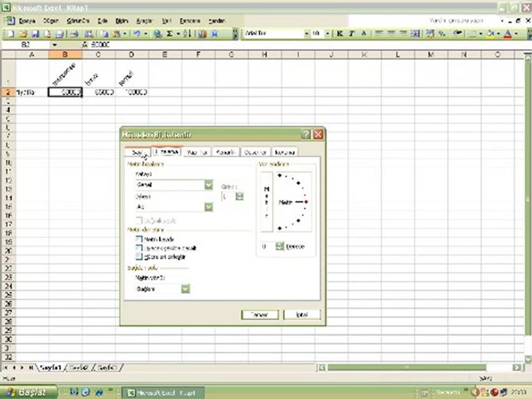Check the Hücreleri birleştir checkbox
Viewport: 532px width, 399px height.
click(x=139, y=257)
